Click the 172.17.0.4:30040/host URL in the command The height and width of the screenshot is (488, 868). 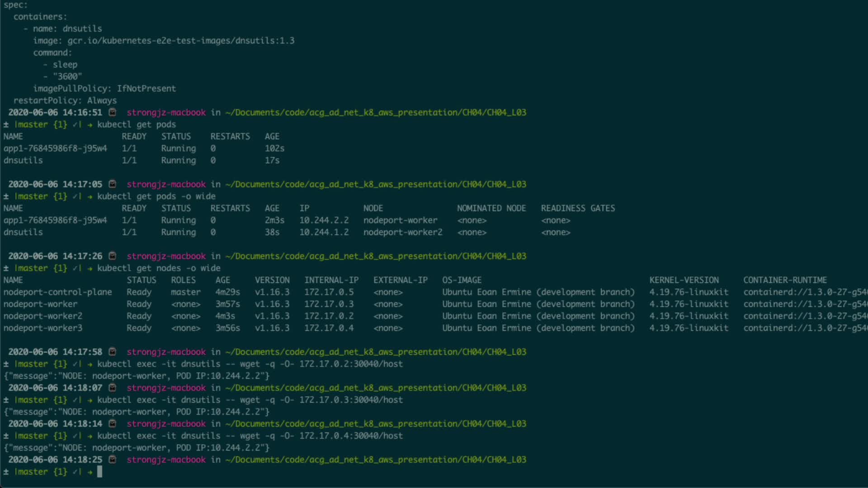point(351,436)
